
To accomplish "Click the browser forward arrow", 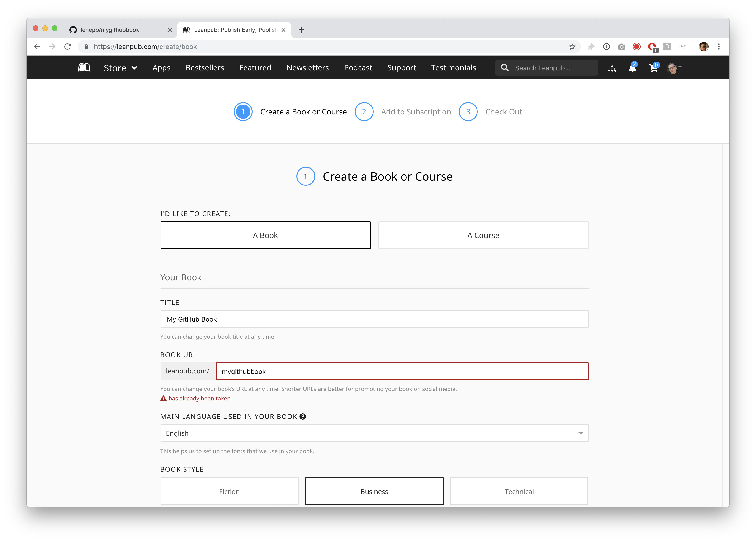I will [52, 47].
